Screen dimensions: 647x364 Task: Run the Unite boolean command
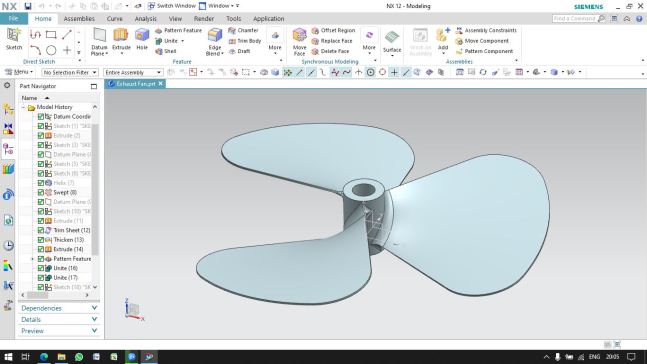coord(167,41)
